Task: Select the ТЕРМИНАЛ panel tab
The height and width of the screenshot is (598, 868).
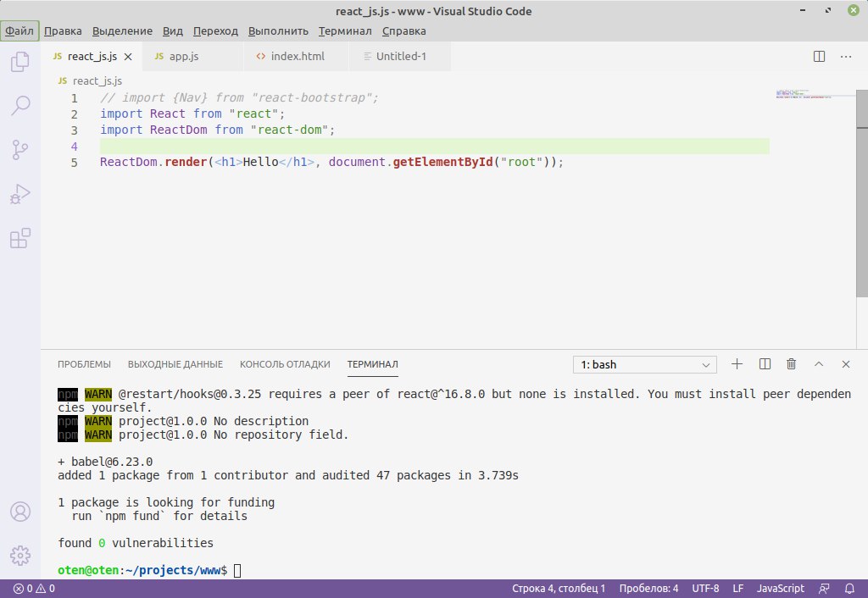Action: pyautogui.click(x=373, y=364)
